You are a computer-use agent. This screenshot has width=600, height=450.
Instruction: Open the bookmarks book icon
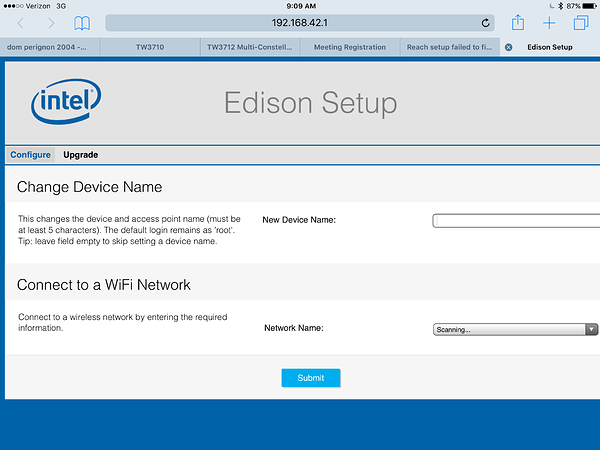click(x=82, y=23)
